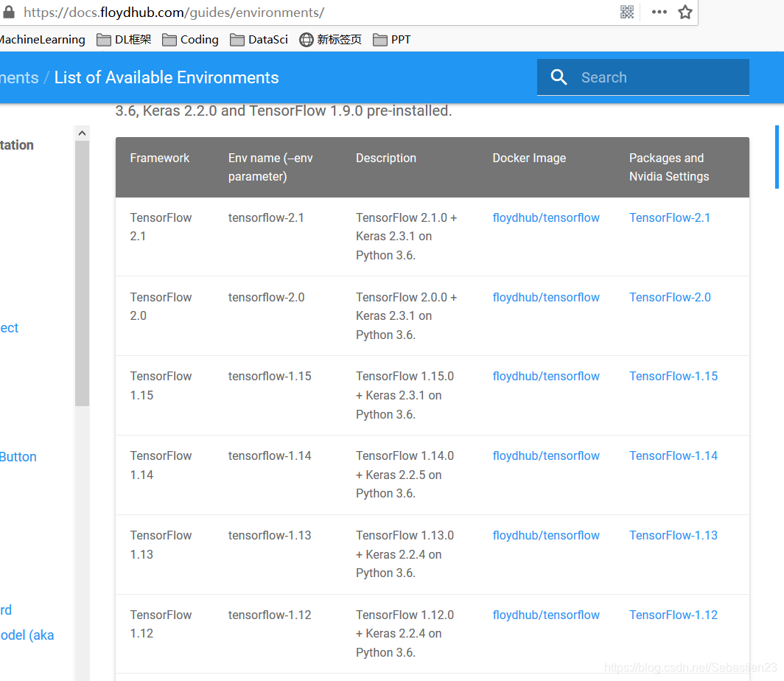Viewport: 784px width, 681px height.
Task: Click sidebar link ending in 'ect'
Action: pyautogui.click(x=9, y=328)
